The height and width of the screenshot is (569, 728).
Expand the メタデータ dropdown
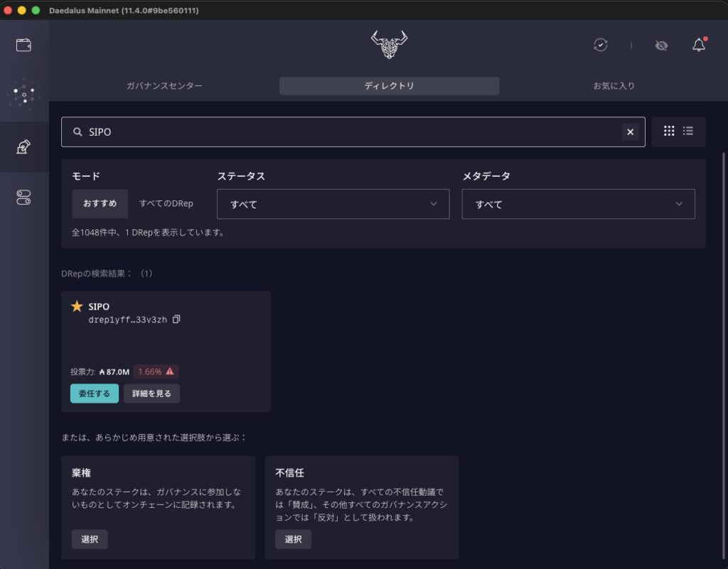pyautogui.click(x=578, y=204)
